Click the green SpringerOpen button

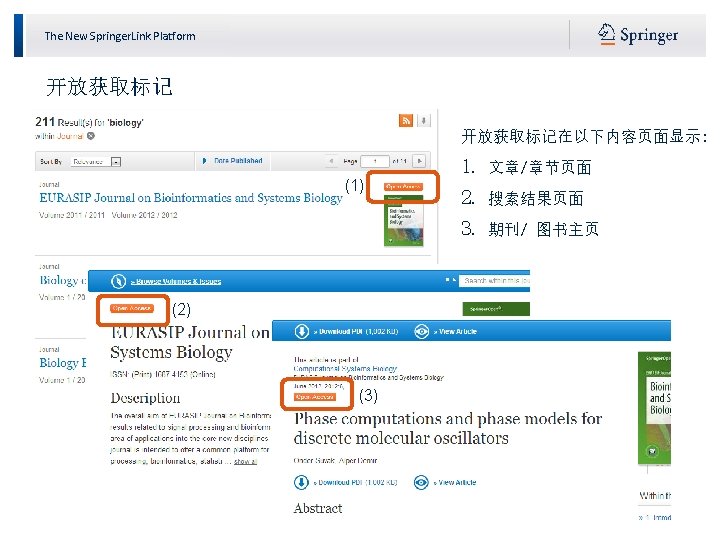pos(496,309)
